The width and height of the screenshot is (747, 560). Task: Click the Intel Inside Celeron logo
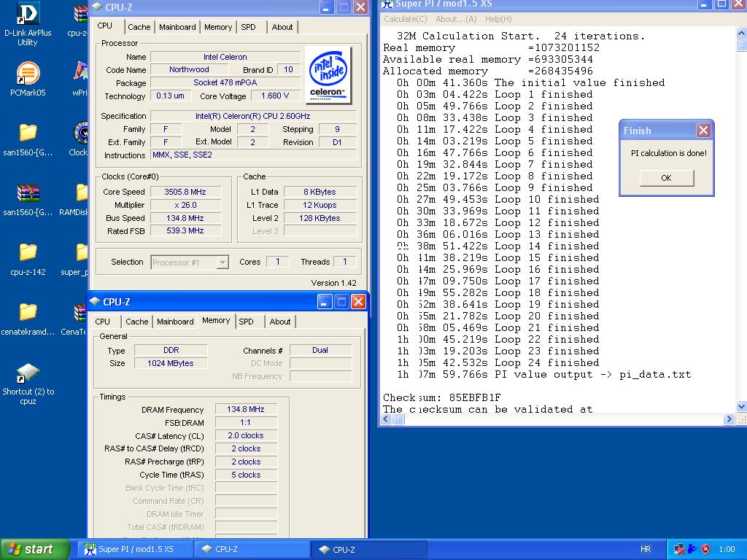pyautogui.click(x=328, y=75)
